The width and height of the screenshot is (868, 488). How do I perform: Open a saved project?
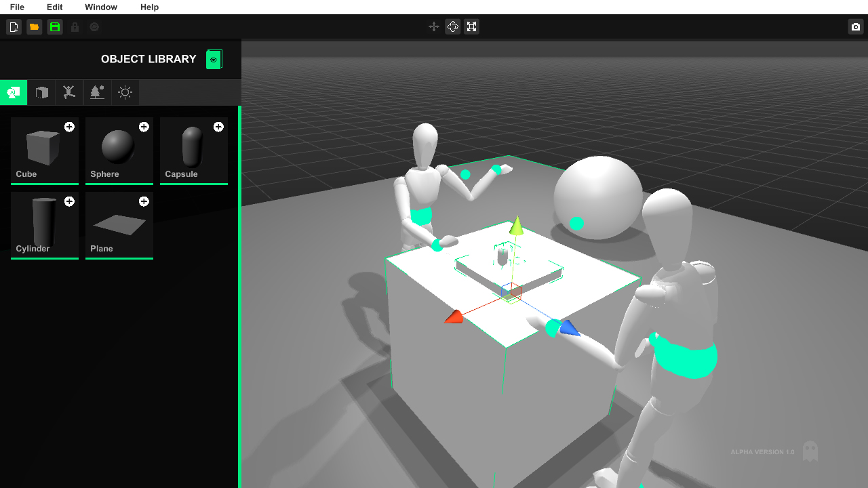coord(34,26)
